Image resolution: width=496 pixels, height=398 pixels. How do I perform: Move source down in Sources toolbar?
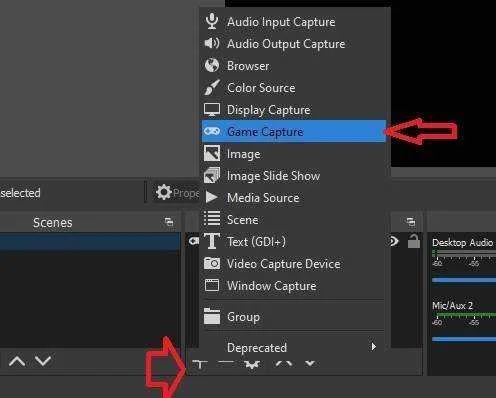tap(310, 363)
